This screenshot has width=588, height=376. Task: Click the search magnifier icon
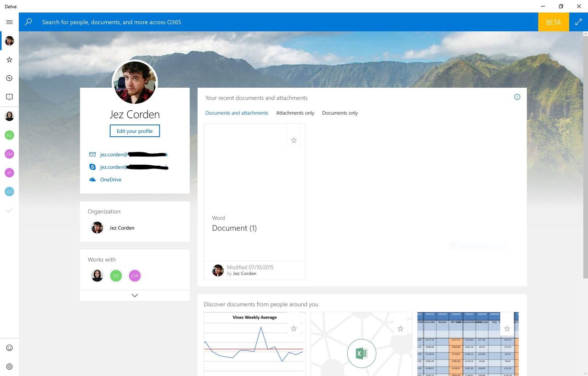[x=28, y=22]
